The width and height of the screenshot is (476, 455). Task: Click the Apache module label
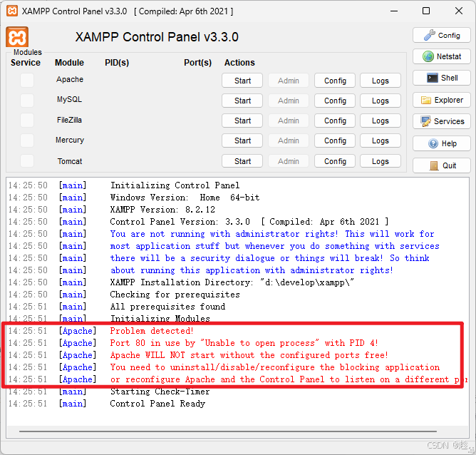coord(70,79)
